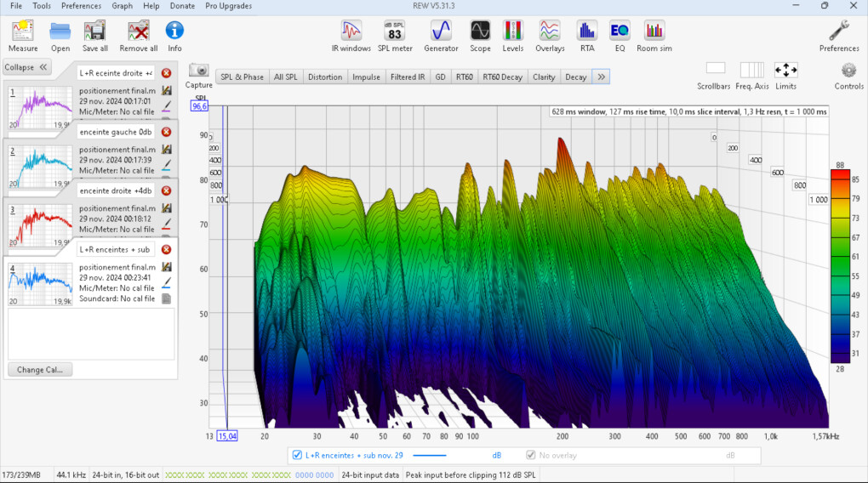The height and width of the screenshot is (483, 868).
Task: Change cyan trace colour of measurement 2
Action: click(x=166, y=165)
